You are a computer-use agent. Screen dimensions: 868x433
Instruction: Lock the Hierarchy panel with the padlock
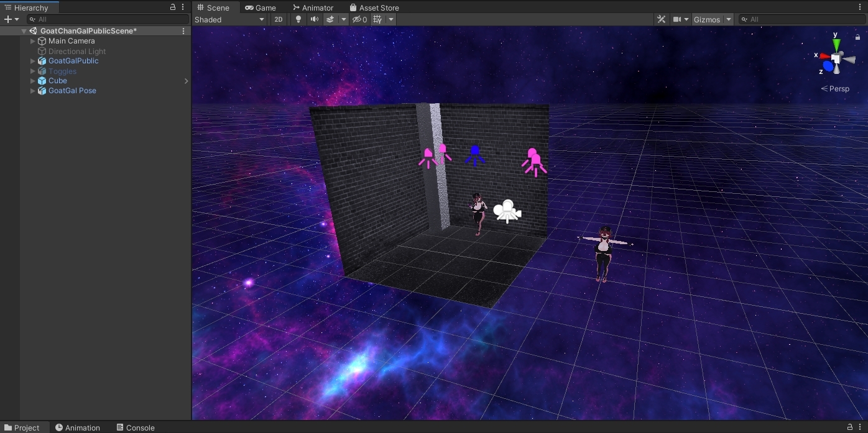click(173, 7)
